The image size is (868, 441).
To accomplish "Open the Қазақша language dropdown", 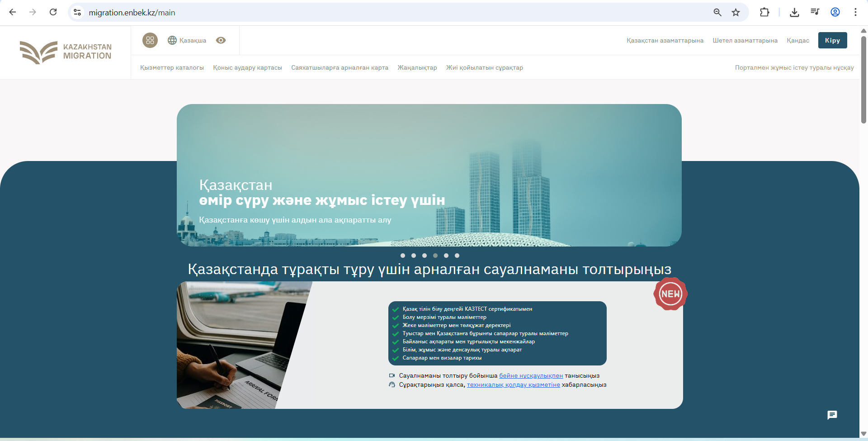I will coord(187,40).
